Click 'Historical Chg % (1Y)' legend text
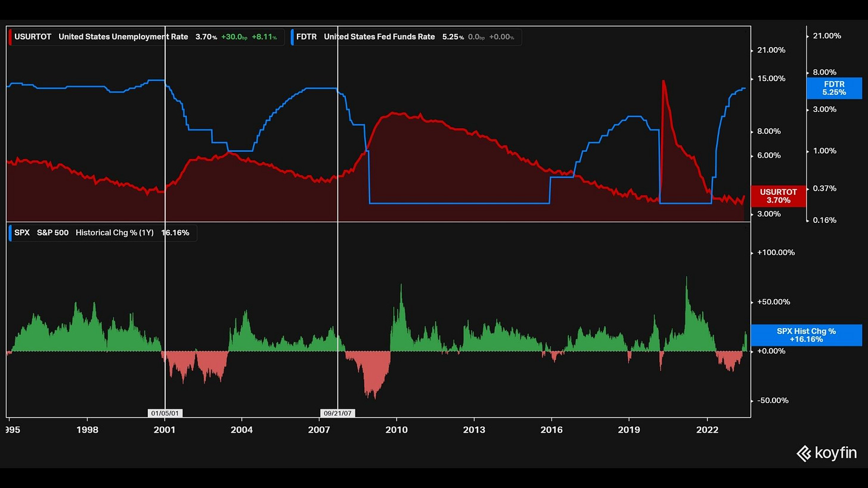 point(114,233)
